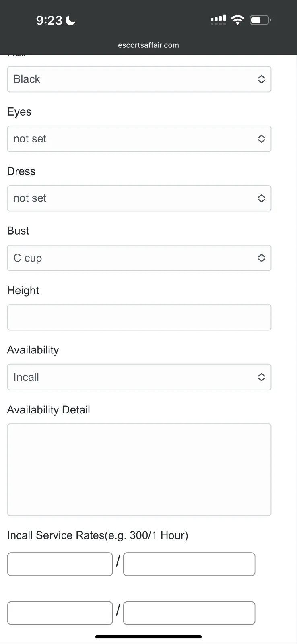Focus the second-row Incall rate amount field
The height and width of the screenshot is (644, 297).
pyautogui.click(x=60, y=613)
